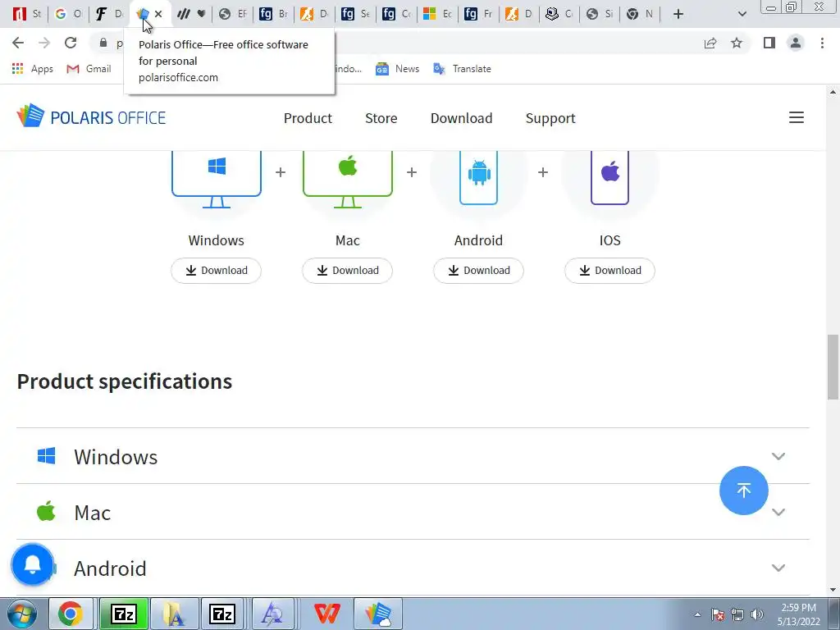The height and width of the screenshot is (630, 840).
Task: Click the Polaris Office logo
Action: 91,116
